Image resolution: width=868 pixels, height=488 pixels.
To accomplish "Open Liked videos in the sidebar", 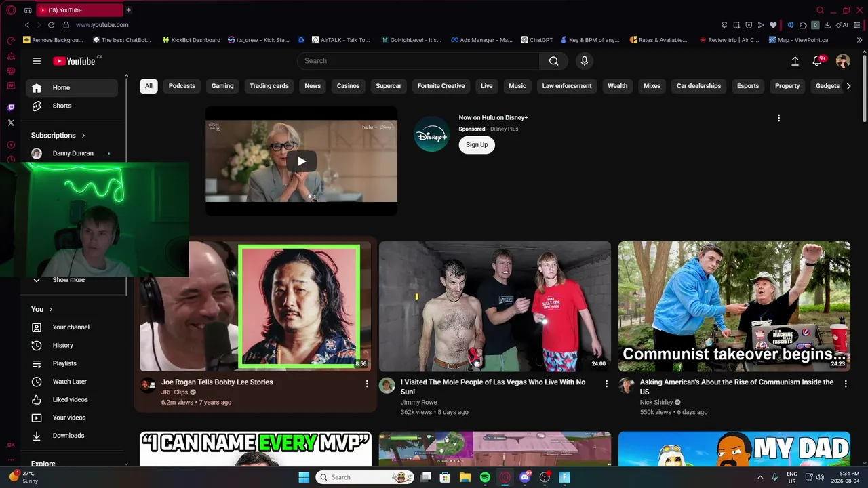I will 72,400.
